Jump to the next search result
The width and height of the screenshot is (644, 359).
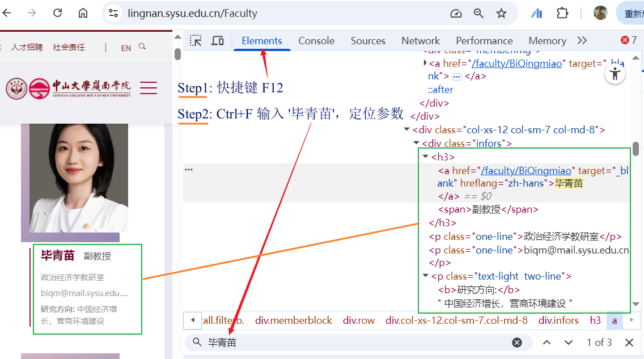point(569,343)
